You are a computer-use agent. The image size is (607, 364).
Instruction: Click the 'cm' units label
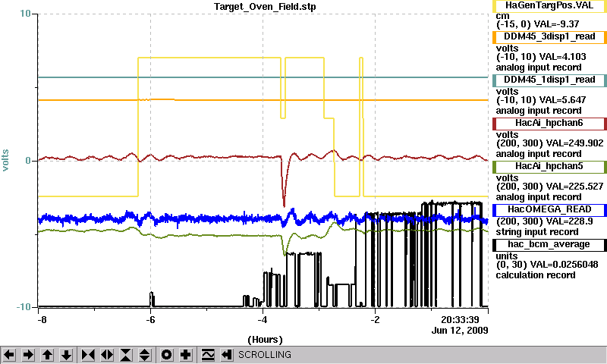pyautogui.click(x=502, y=16)
